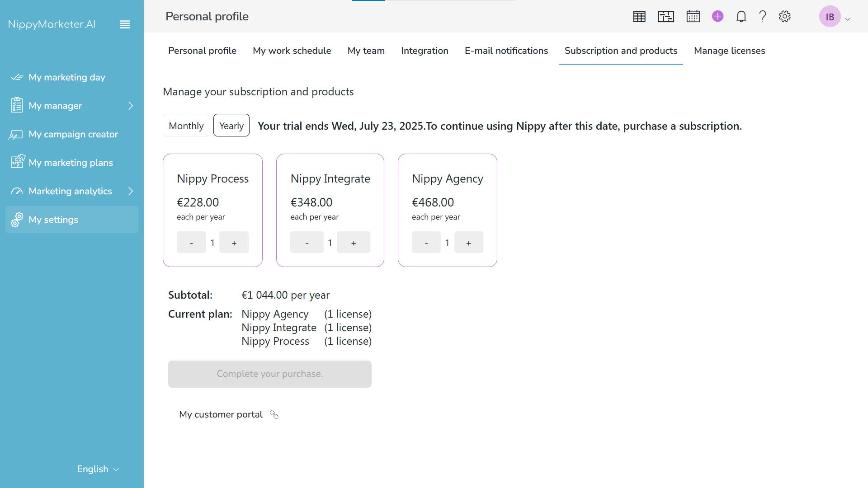Switch to My work schedule tab

(292, 51)
